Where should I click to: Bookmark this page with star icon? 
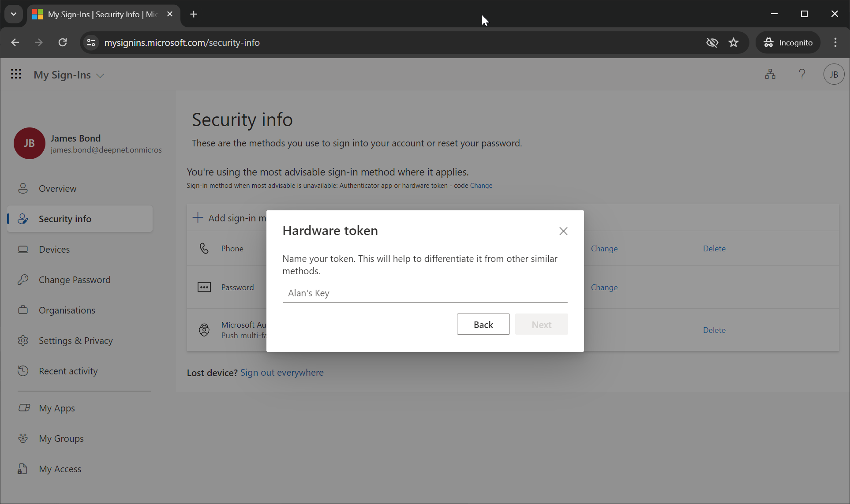coord(734,43)
